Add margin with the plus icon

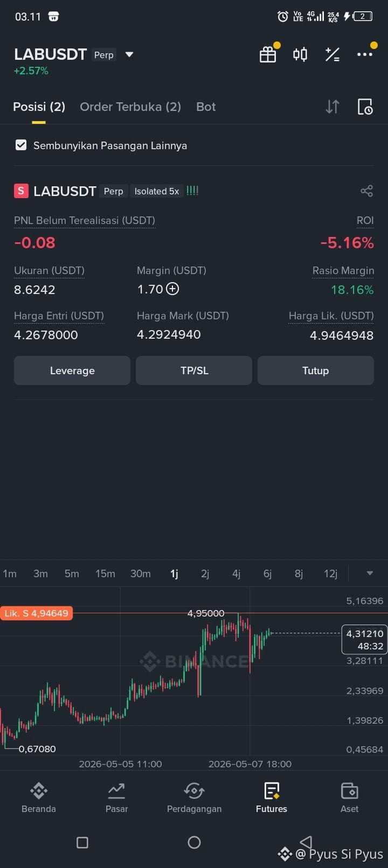172,289
